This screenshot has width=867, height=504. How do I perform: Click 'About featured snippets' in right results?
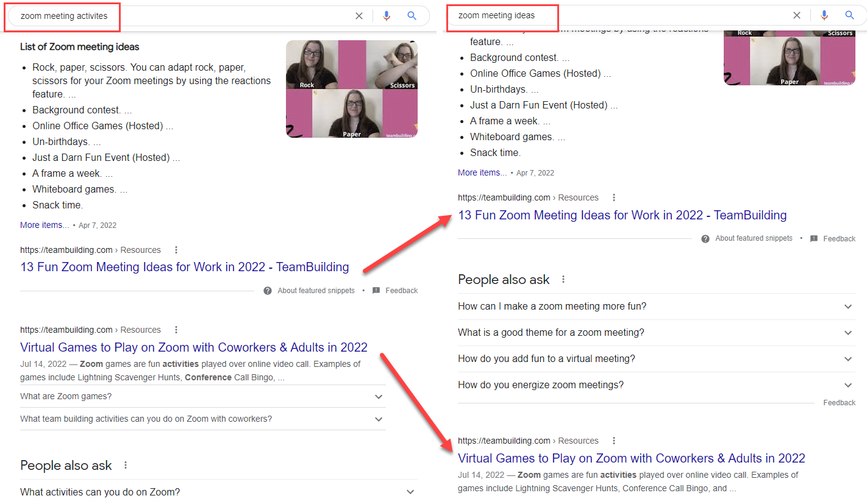tap(754, 238)
